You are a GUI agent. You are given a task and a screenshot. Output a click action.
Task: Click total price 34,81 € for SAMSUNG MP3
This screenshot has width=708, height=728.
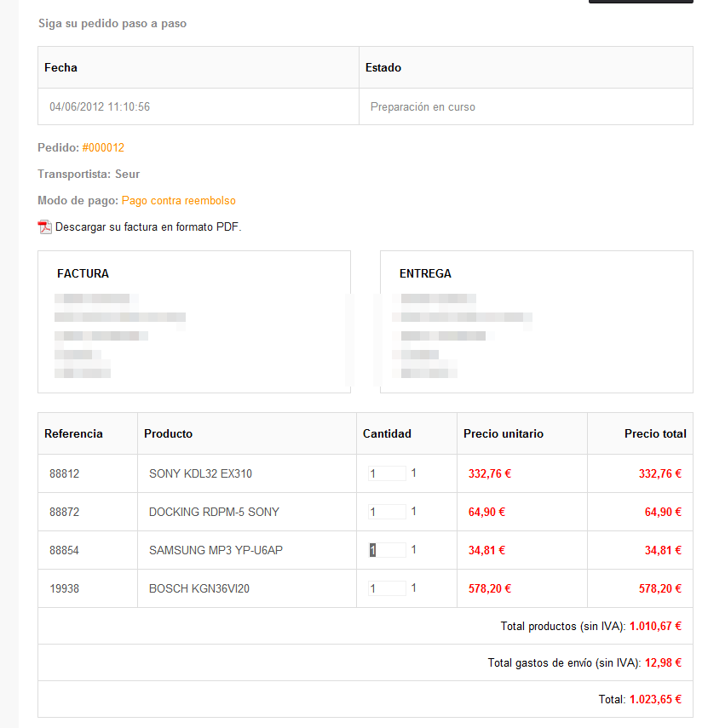pyautogui.click(x=663, y=550)
